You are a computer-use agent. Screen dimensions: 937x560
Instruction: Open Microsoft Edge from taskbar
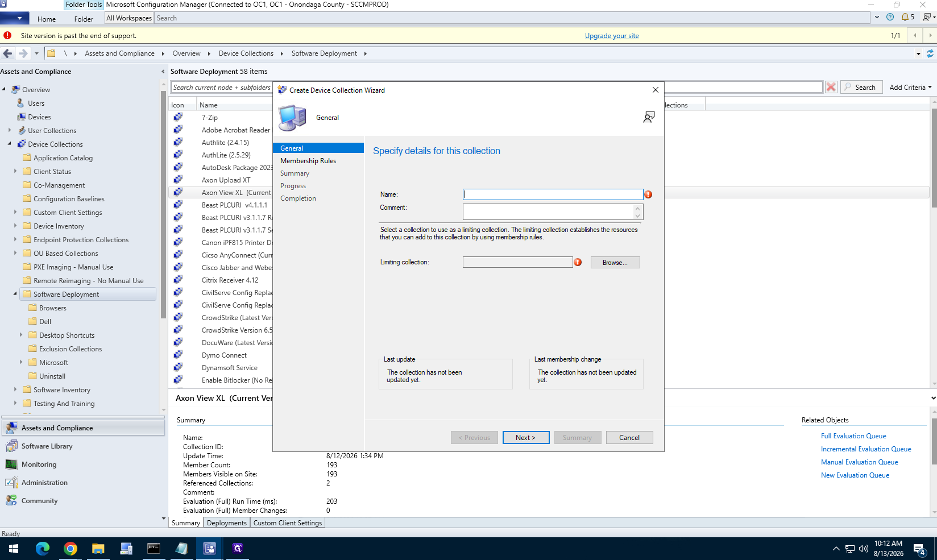43,549
